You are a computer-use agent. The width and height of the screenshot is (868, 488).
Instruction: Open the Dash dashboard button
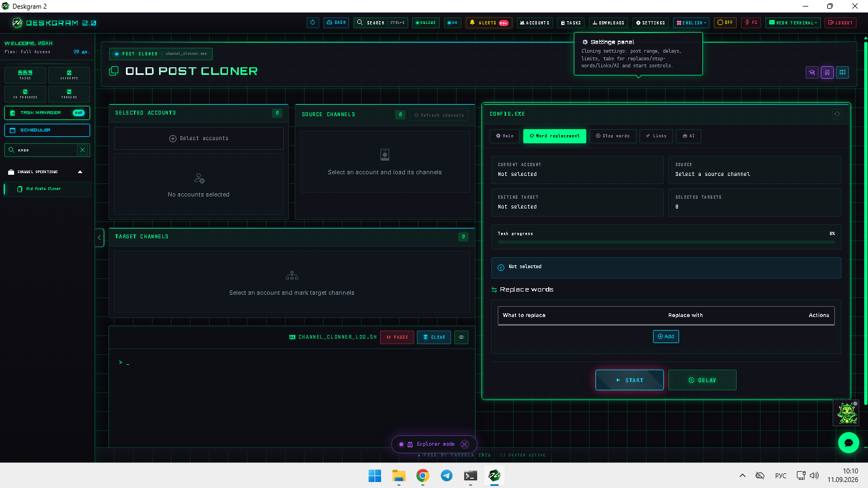coord(336,23)
